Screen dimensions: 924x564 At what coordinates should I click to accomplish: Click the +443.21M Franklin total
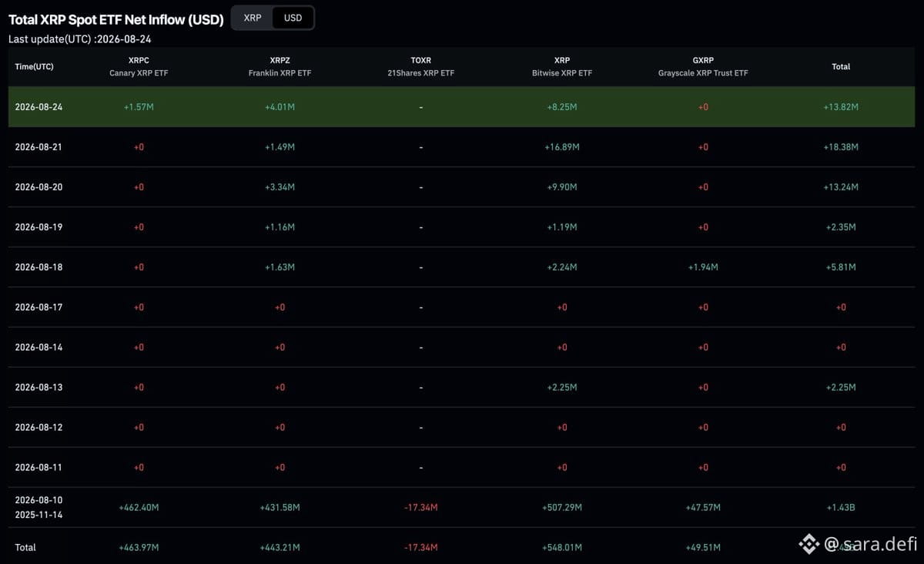point(280,548)
